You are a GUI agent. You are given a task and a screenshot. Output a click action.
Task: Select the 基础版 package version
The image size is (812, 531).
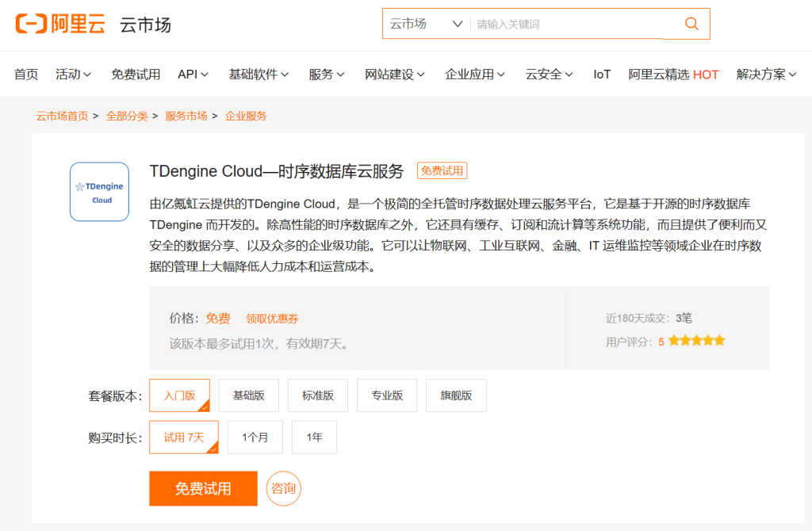tap(248, 395)
